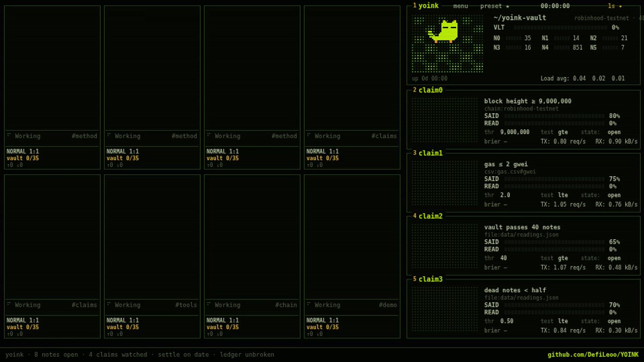Click the "block height ≥ 9,000,000" claim heading
The height and width of the screenshot is (362, 644).
(x=528, y=101)
